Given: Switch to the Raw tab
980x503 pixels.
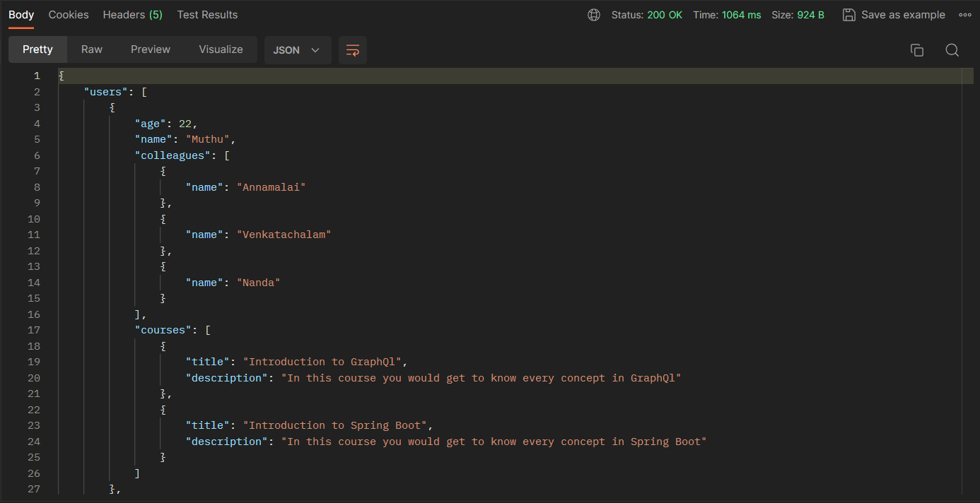Looking at the screenshot, I should tap(91, 49).
